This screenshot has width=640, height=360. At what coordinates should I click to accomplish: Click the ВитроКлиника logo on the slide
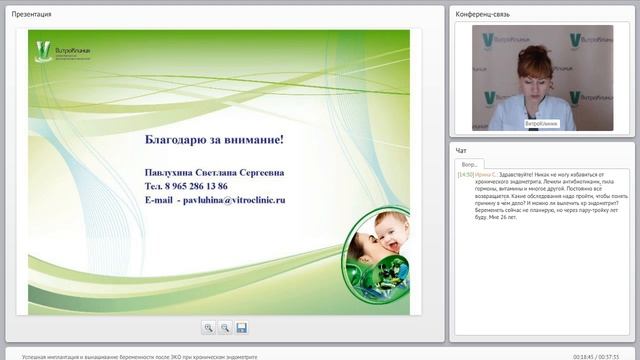[63, 51]
